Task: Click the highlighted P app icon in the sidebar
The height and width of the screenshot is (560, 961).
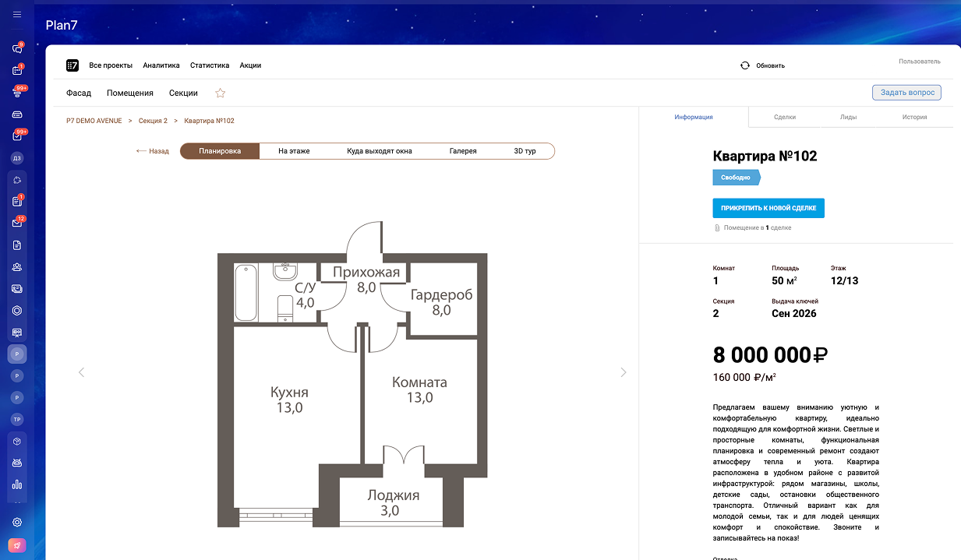Action: (17, 354)
